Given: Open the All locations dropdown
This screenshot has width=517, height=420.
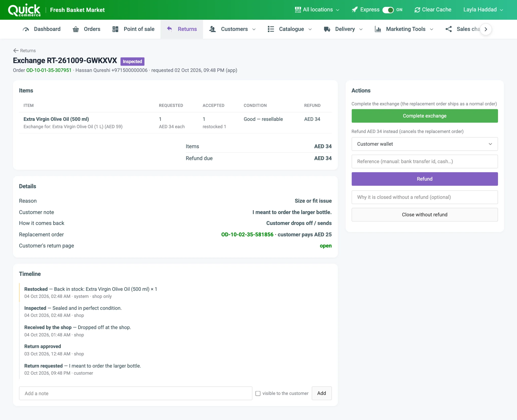Looking at the screenshot, I should point(317,10).
